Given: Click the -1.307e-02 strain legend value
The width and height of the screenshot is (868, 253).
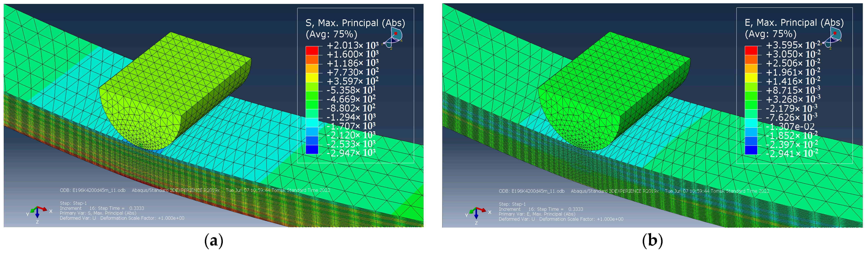Looking at the screenshot, I should [x=790, y=126].
